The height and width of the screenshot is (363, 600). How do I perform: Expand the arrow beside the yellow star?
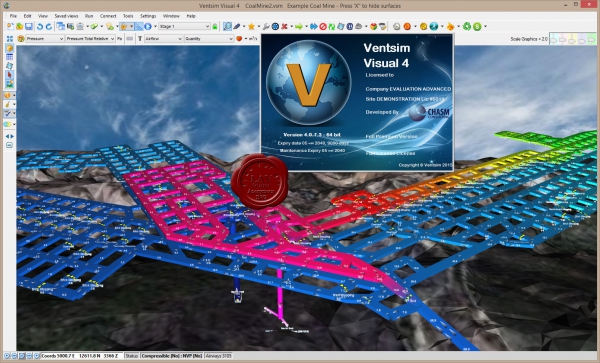pos(259,26)
